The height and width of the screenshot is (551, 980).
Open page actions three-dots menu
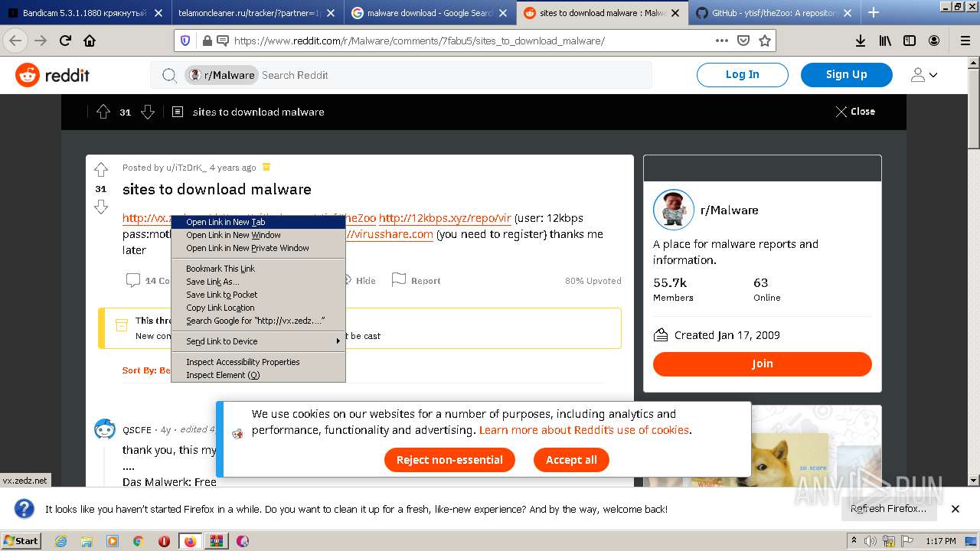click(x=721, y=41)
